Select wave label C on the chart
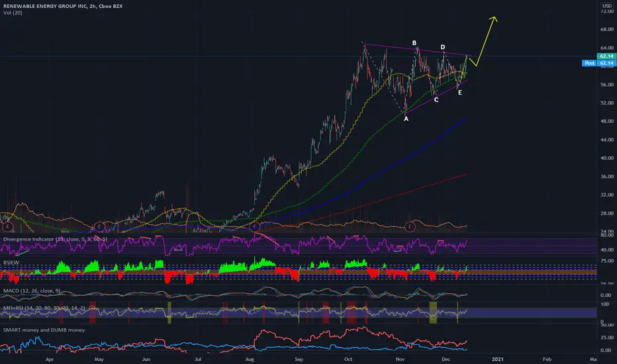Screen dimensions: 617x364 tap(436, 100)
